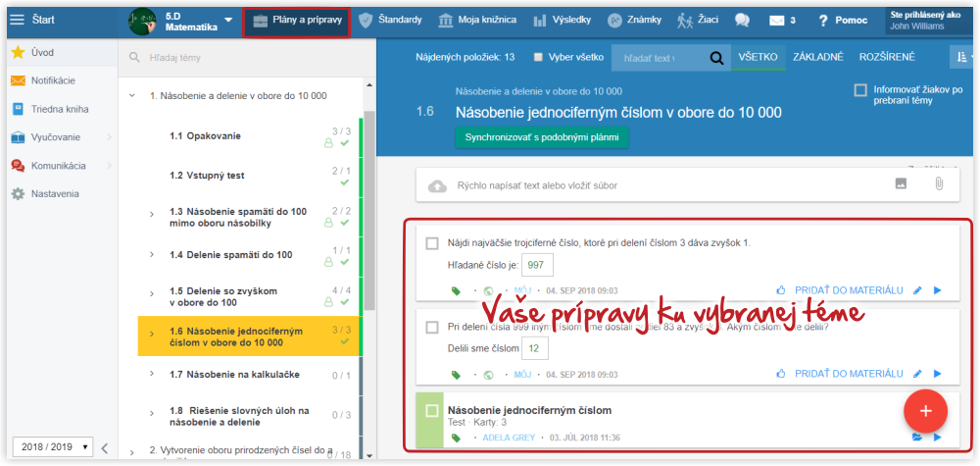The image size is (980, 466).
Task: Collapse chapter 1. Násobenie a delenie
Action: 132,96
